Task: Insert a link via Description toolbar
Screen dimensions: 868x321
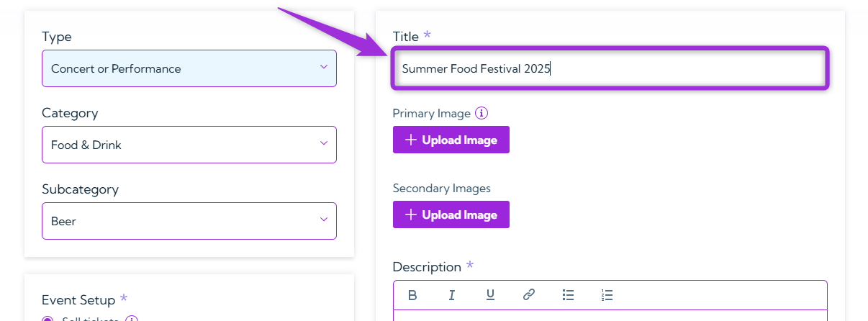Action: [x=529, y=294]
